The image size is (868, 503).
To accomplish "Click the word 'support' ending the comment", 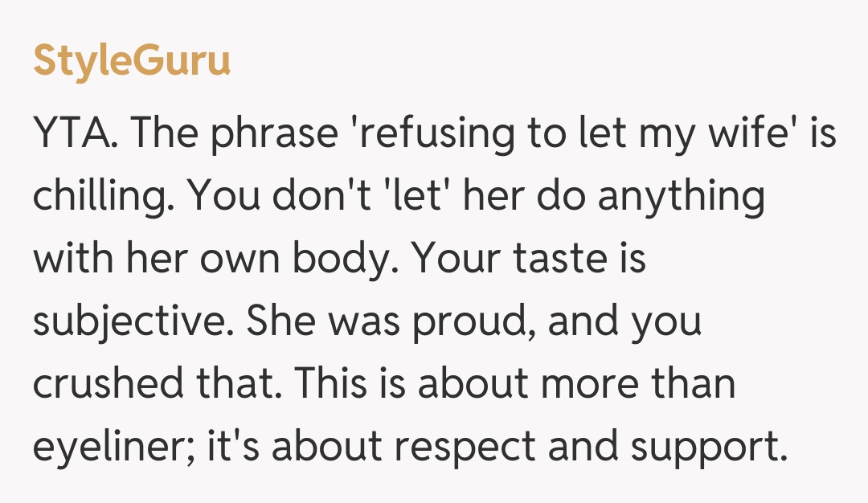I will click(x=704, y=447).
